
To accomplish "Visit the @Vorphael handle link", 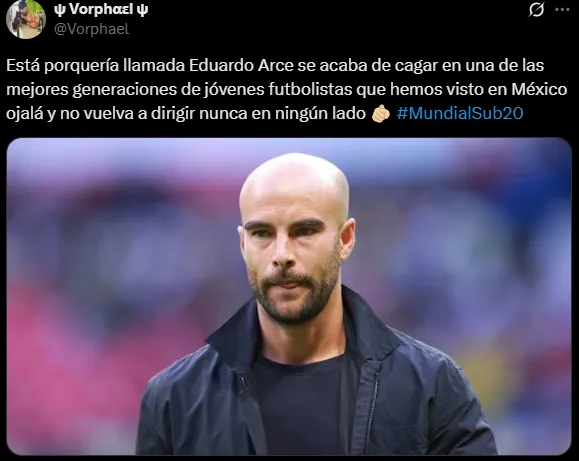I will 92,29.
